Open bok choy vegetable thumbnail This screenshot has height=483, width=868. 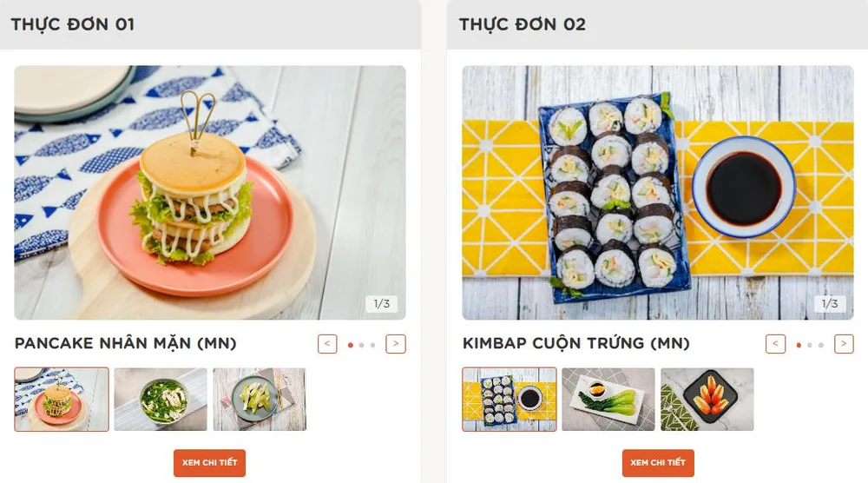pos(608,400)
